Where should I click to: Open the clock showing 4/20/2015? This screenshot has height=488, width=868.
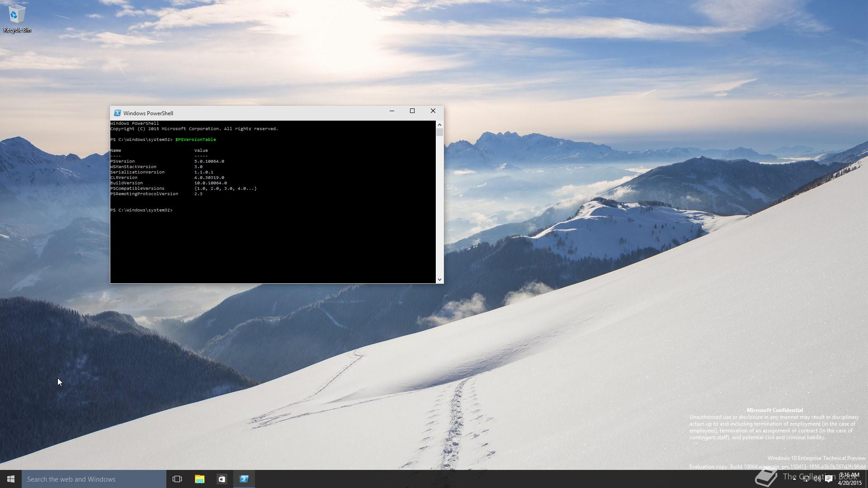tap(849, 479)
